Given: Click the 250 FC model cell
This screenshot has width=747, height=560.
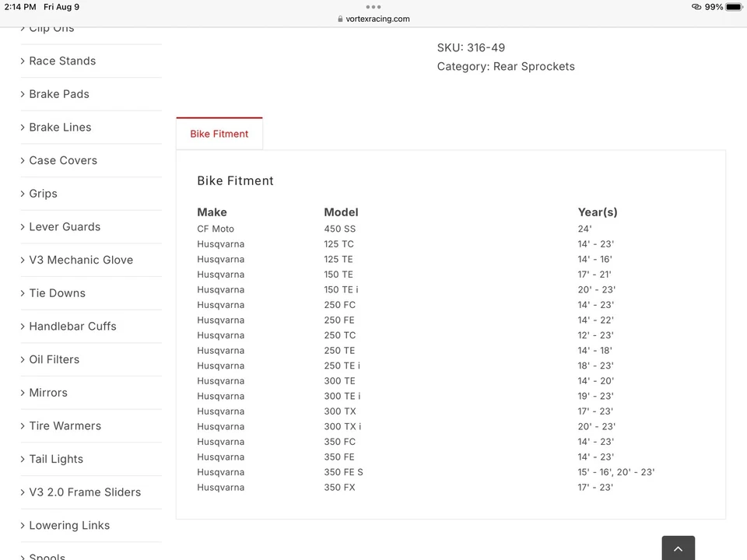Looking at the screenshot, I should (x=340, y=305).
